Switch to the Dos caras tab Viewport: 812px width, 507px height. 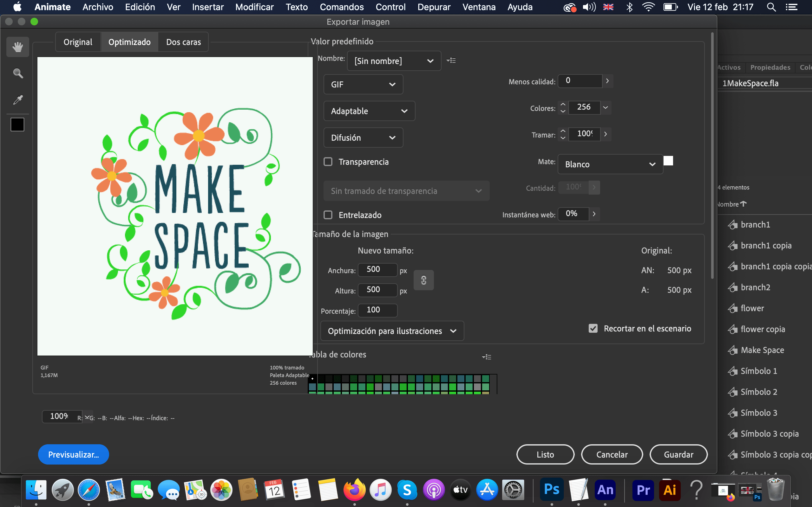pos(183,42)
